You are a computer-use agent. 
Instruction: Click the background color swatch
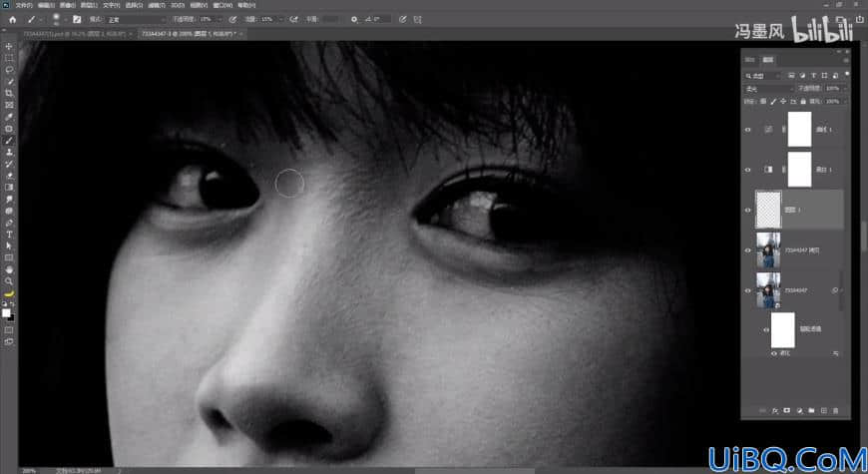[11, 318]
